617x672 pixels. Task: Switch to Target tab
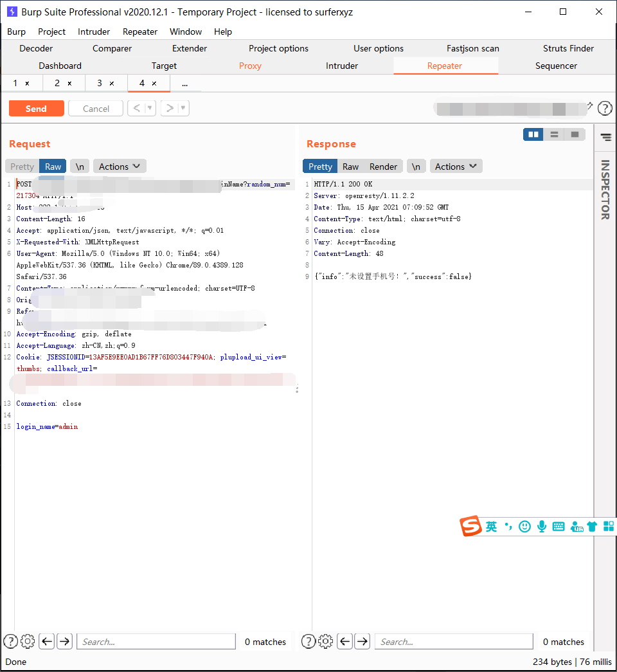(x=164, y=66)
